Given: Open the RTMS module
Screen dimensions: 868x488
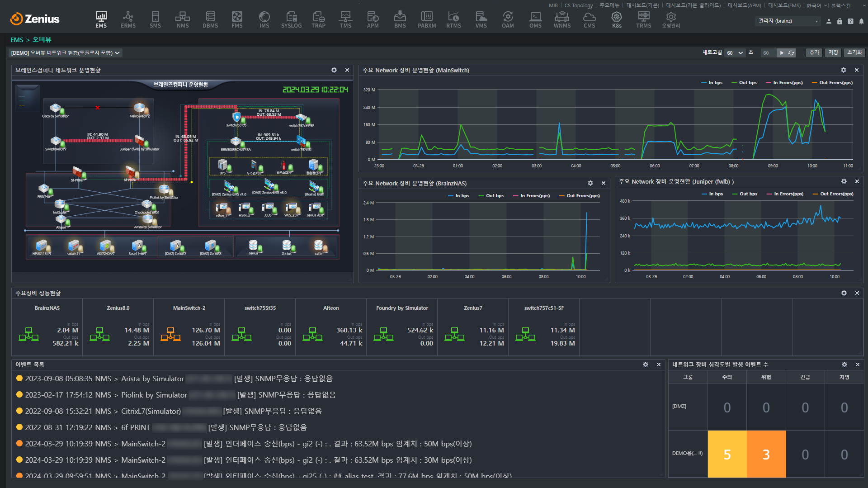Looking at the screenshot, I should (453, 19).
